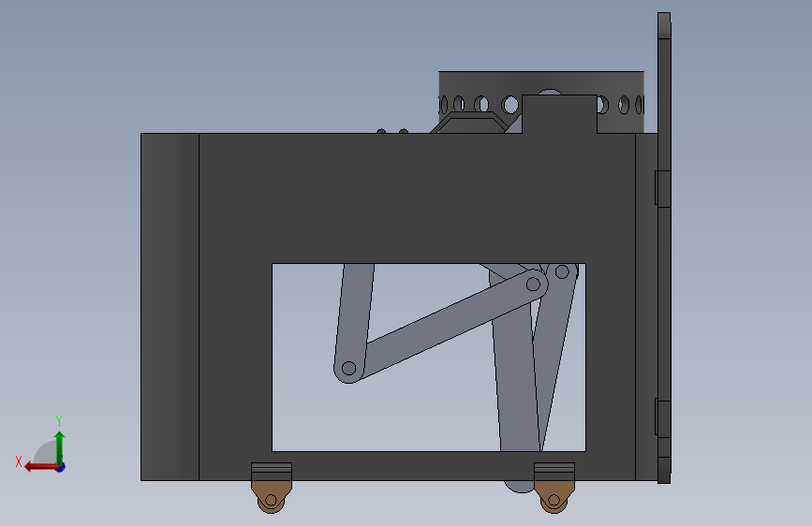Pick the top-right pivot hole of the tapered link
Screen dimensions: 812x526
[562, 271]
